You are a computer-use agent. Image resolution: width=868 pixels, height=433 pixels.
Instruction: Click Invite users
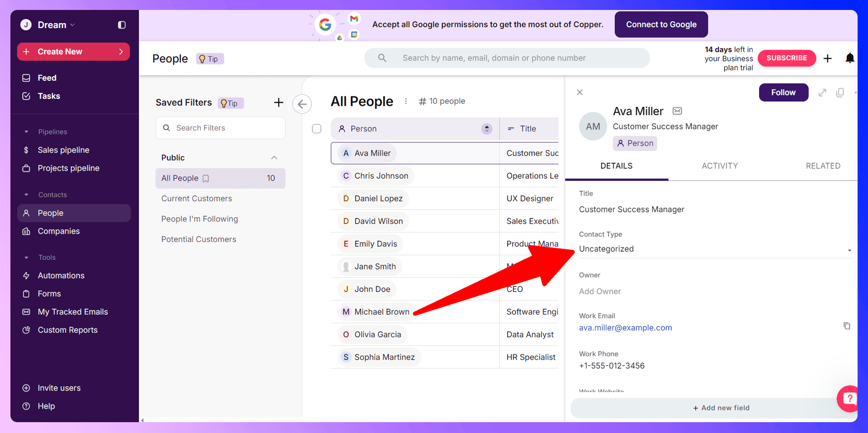[59, 388]
